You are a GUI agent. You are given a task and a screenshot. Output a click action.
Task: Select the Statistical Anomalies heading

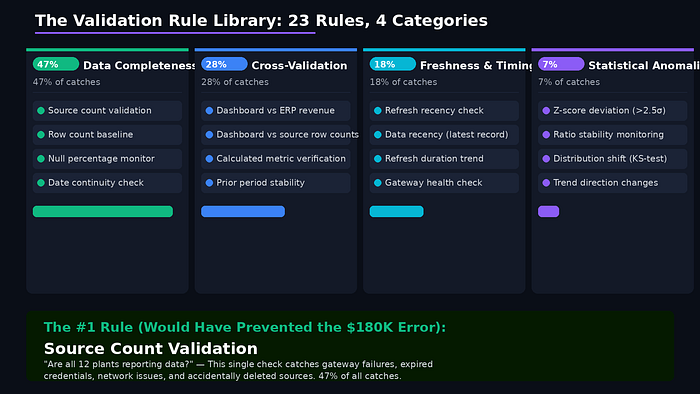(x=644, y=66)
